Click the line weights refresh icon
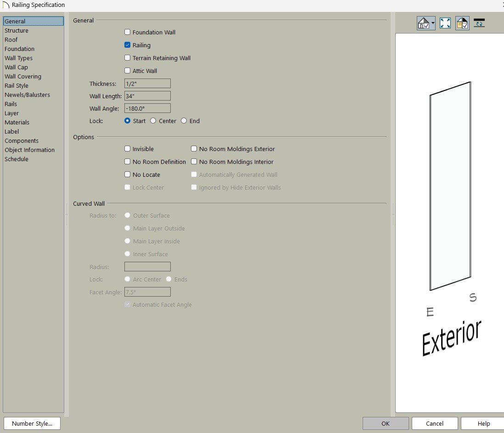 click(x=479, y=23)
